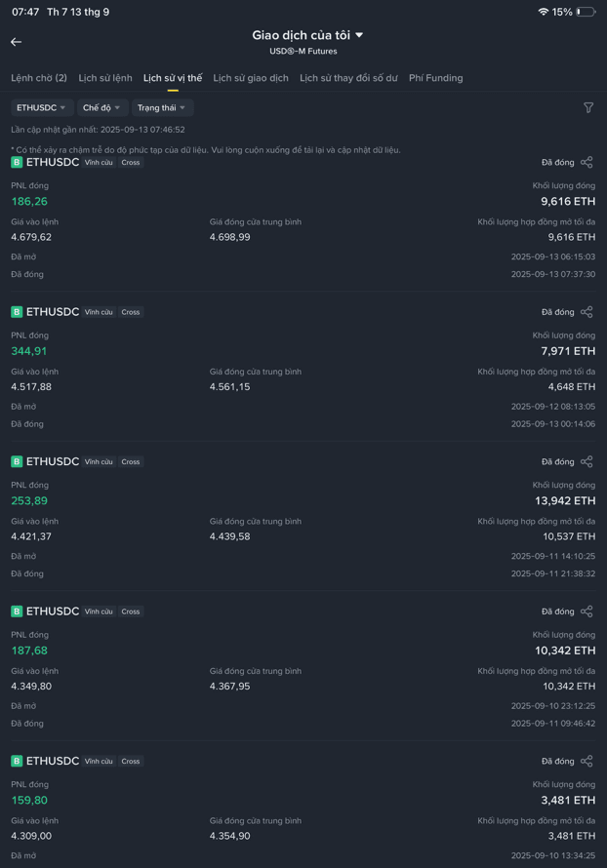Viewport: 607px width, 868px height.
Task: Share the position with PNL 344,91
Action: (x=587, y=312)
